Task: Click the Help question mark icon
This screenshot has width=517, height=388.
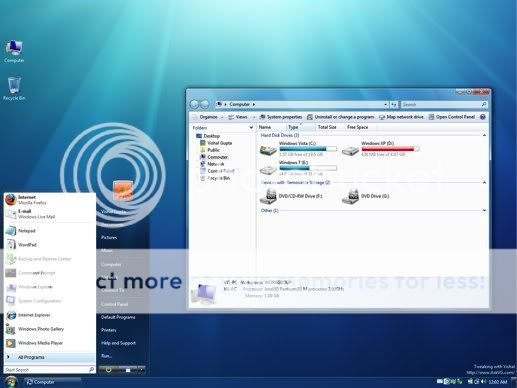Action: coord(483,117)
